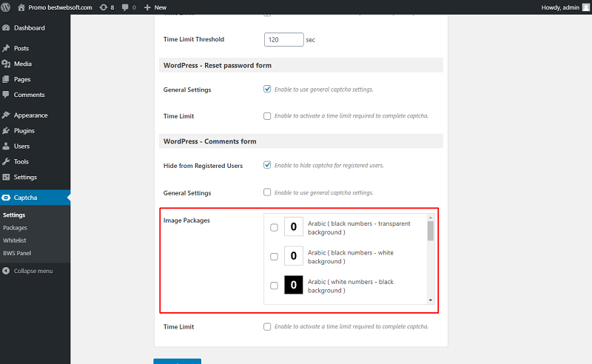Enable Time Limit for Reset password form
This screenshot has width=592, height=364.
(x=267, y=116)
